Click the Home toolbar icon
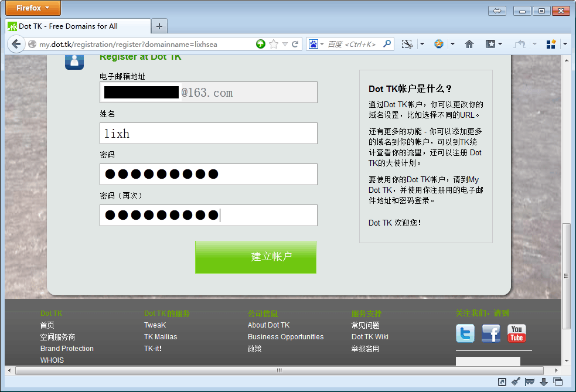The height and width of the screenshot is (392, 576). pyautogui.click(x=469, y=44)
